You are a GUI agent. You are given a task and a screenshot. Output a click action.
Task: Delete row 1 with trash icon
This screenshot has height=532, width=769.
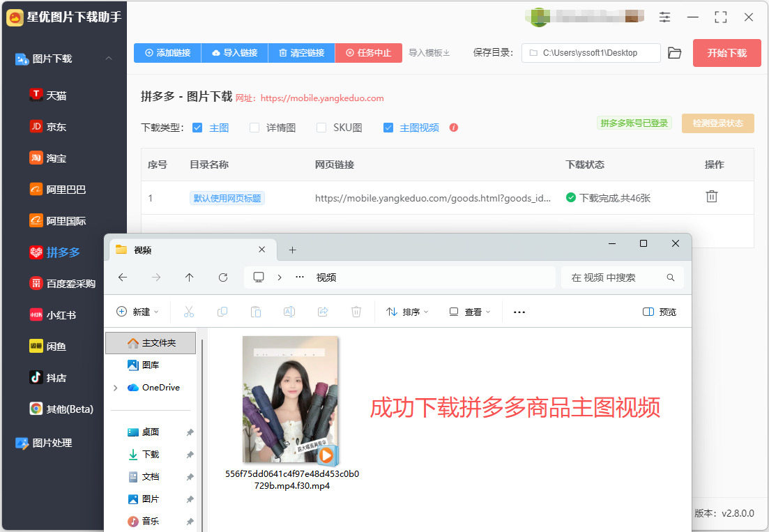click(x=712, y=197)
